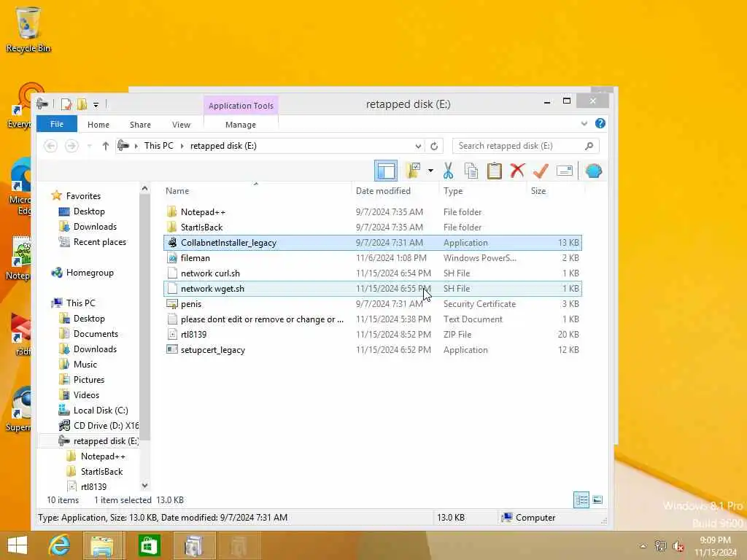
Task: Click the rename toolbar icon
Action: (565, 171)
